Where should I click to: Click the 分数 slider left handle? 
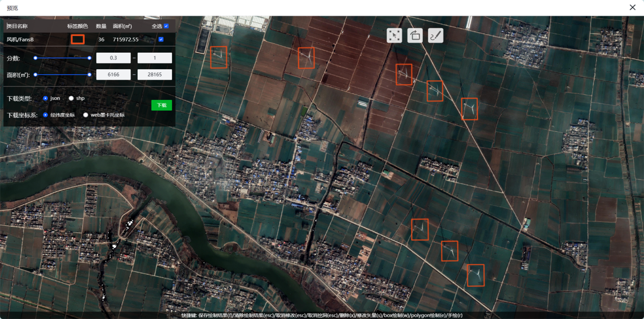click(35, 58)
